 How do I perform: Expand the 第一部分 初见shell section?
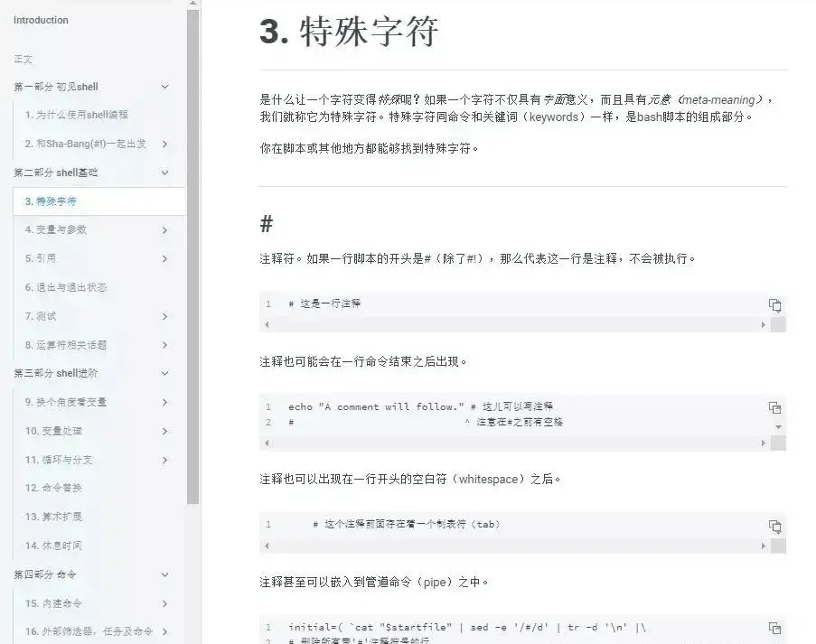164,87
